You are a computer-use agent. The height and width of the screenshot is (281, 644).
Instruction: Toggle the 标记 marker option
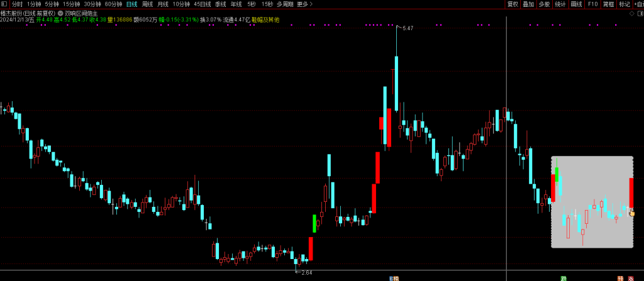(x=624, y=4)
